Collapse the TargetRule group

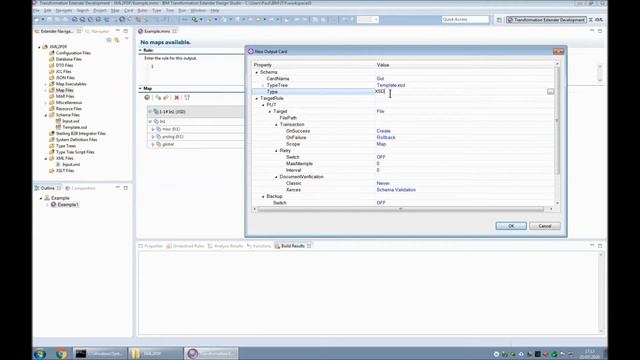[x=257, y=98]
